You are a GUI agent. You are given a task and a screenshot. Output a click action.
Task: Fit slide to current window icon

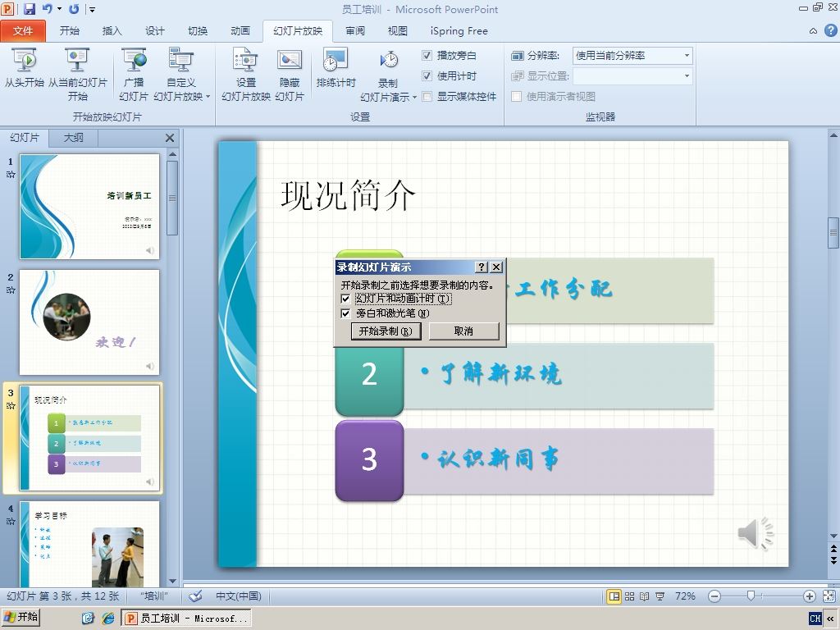pos(829,596)
